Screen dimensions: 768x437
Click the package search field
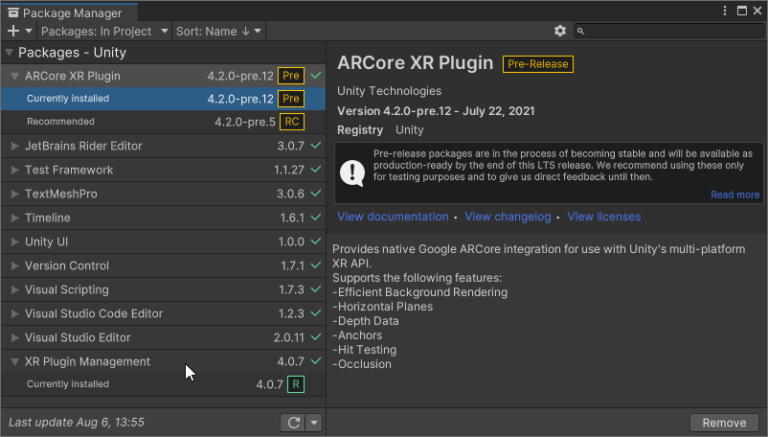tap(670, 32)
